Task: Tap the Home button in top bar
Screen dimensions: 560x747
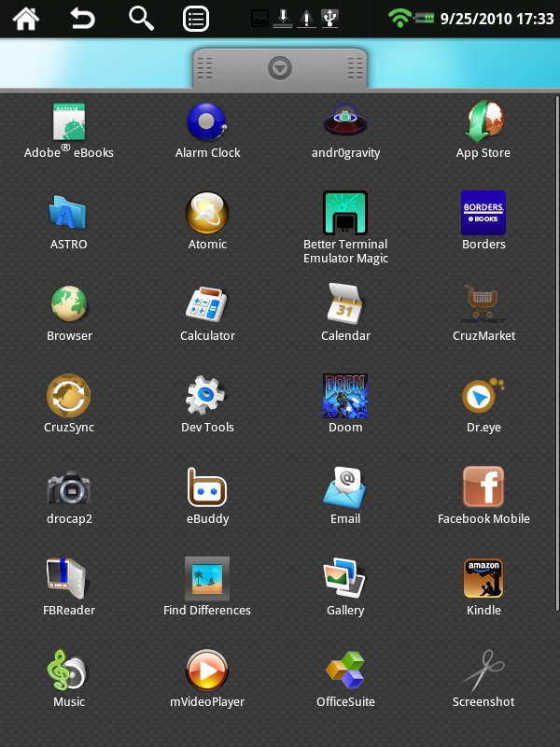Action: click(26, 19)
